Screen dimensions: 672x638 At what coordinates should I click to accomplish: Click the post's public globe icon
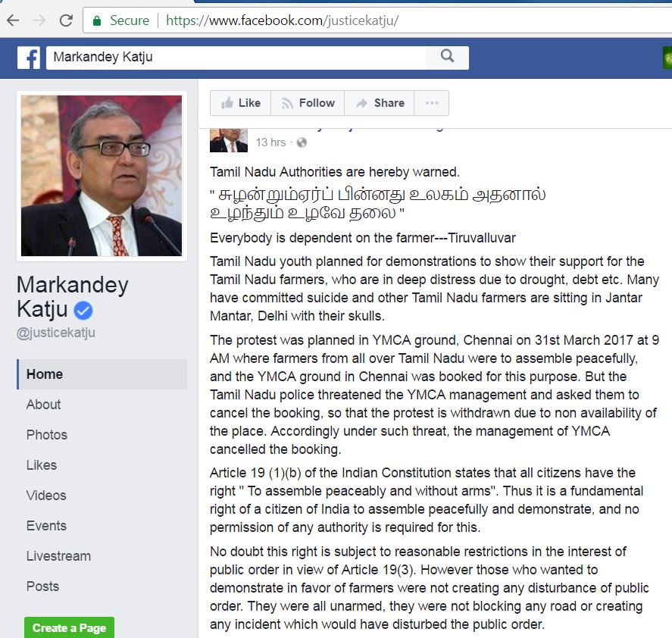pyautogui.click(x=302, y=142)
